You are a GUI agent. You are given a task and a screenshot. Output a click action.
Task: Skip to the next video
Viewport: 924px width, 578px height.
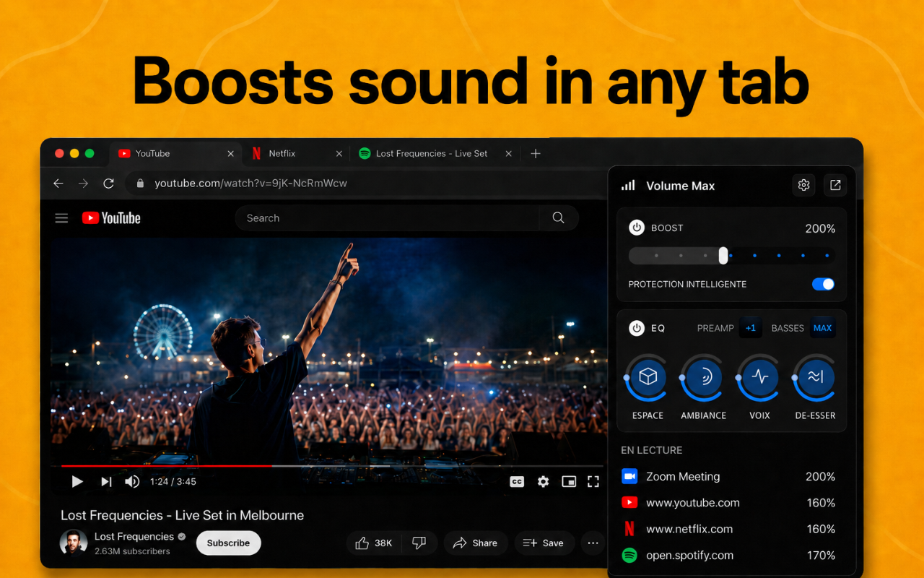106,482
